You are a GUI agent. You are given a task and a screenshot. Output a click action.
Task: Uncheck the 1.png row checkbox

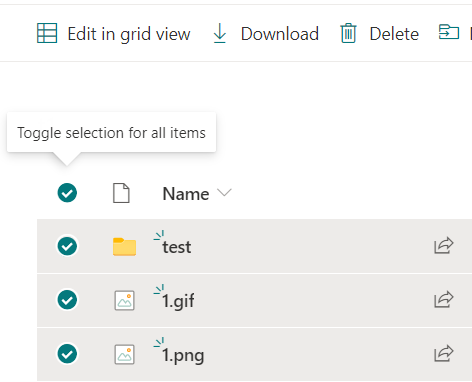[67, 354]
